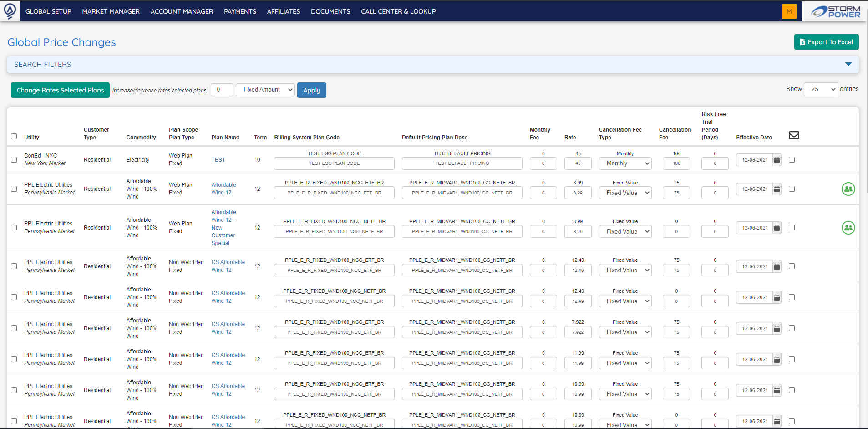
Task: Open Monthly cancellation fee type dropdown
Action: 625,163
